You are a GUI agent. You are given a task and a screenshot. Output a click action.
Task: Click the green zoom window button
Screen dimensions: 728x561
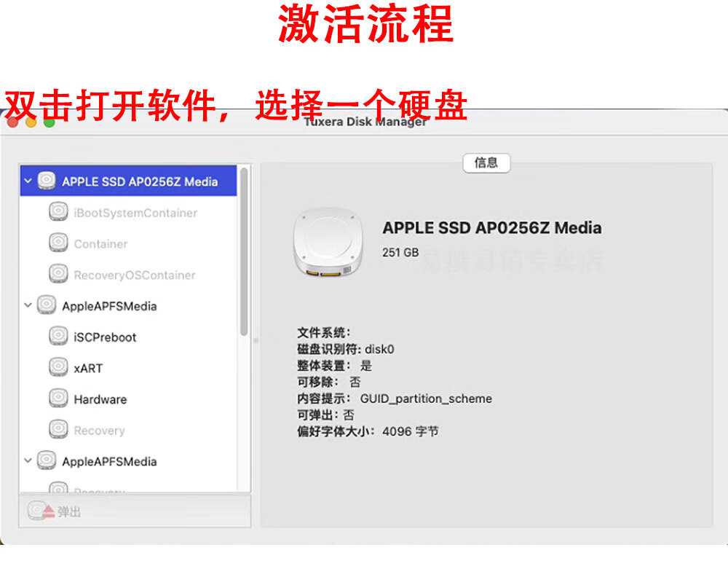tap(50, 122)
